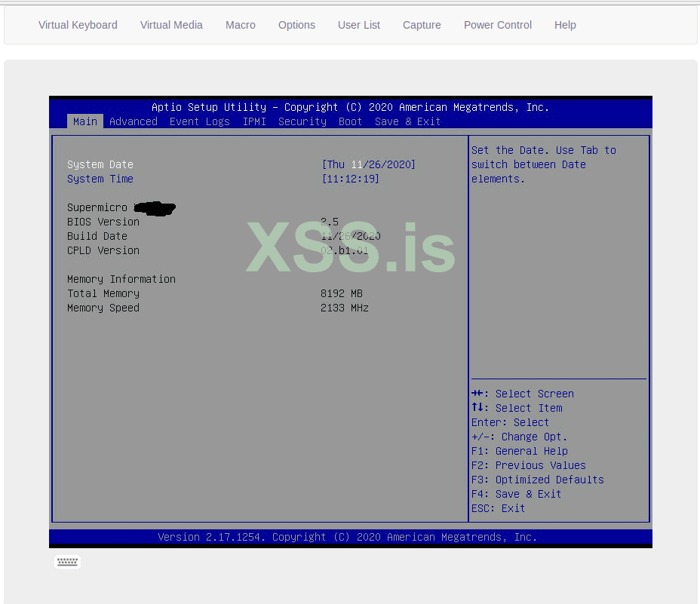The image size is (700, 604).
Task: Click the Supermicro board name text
Action: click(97, 207)
